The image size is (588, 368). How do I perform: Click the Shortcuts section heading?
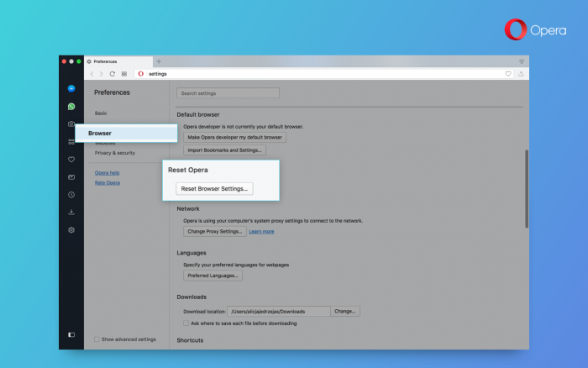click(190, 340)
